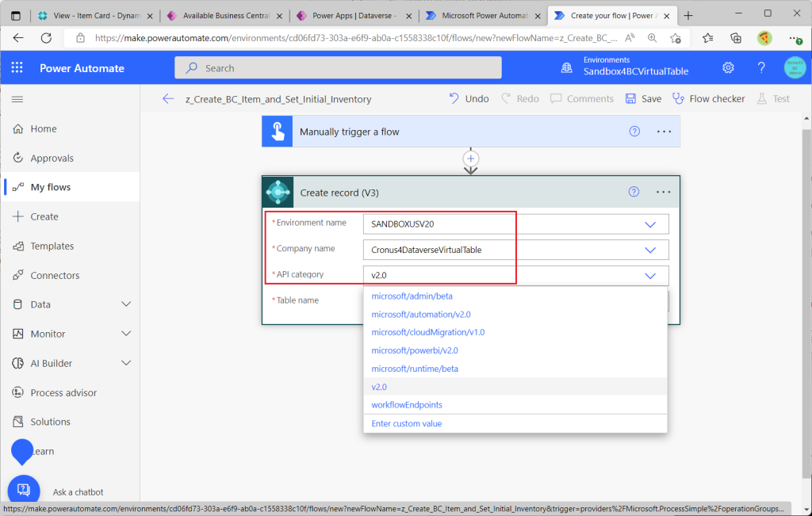
Task: Open Settings gear in Power Automate header
Action: pyautogui.click(x=728, y=68)
